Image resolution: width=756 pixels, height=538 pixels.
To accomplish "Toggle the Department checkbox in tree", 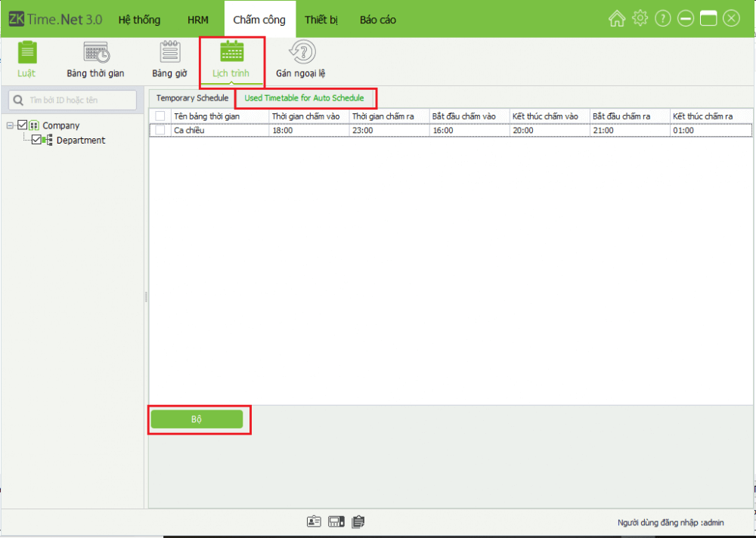I will click(36, 140).
